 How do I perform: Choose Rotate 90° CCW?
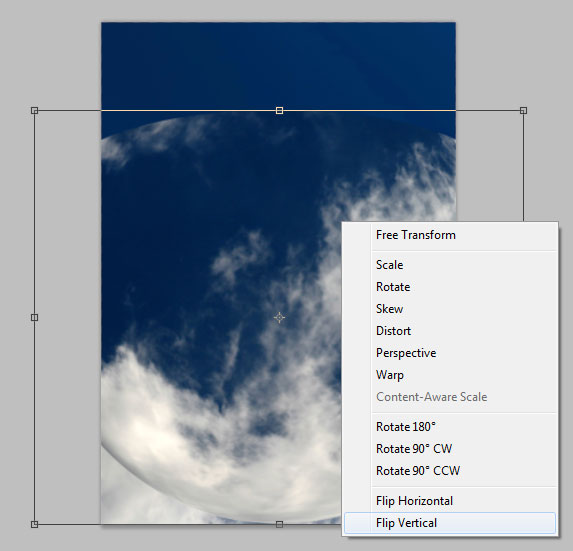(450, 471)
